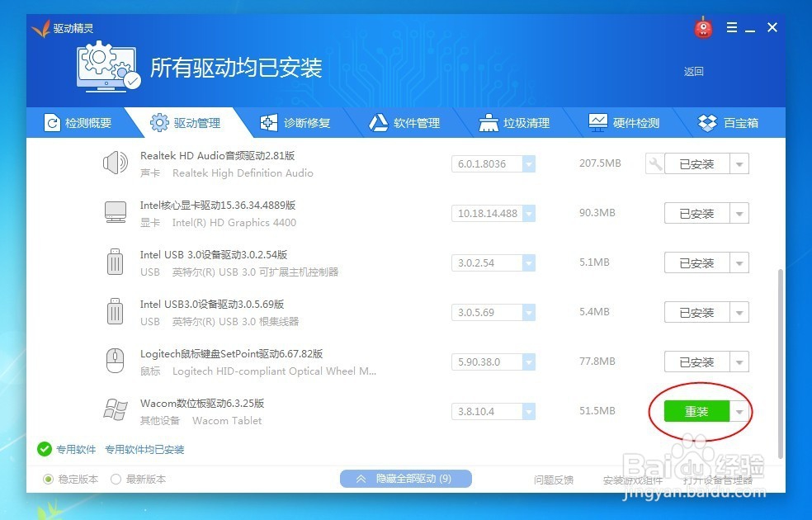This screenshot has width=812, height=520.
Task: Click the Windows flag icon for Wacom tablet
Action: pos(115,409)
